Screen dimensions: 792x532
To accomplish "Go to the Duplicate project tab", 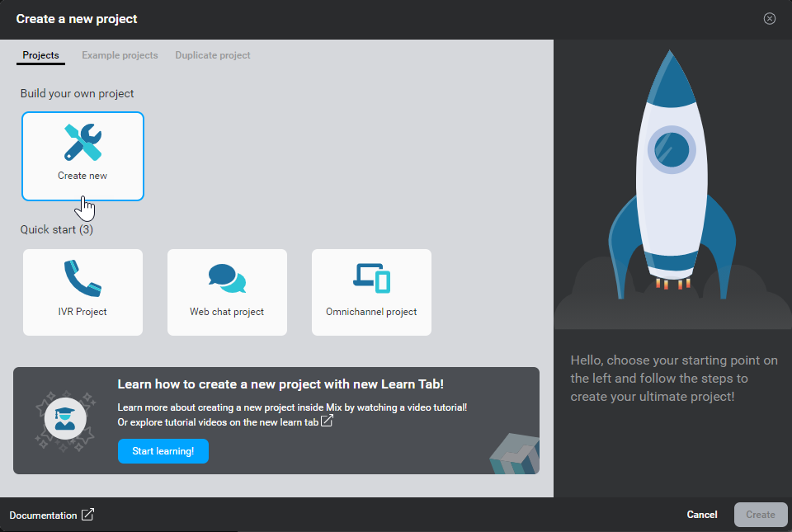I will click(213, 55).
